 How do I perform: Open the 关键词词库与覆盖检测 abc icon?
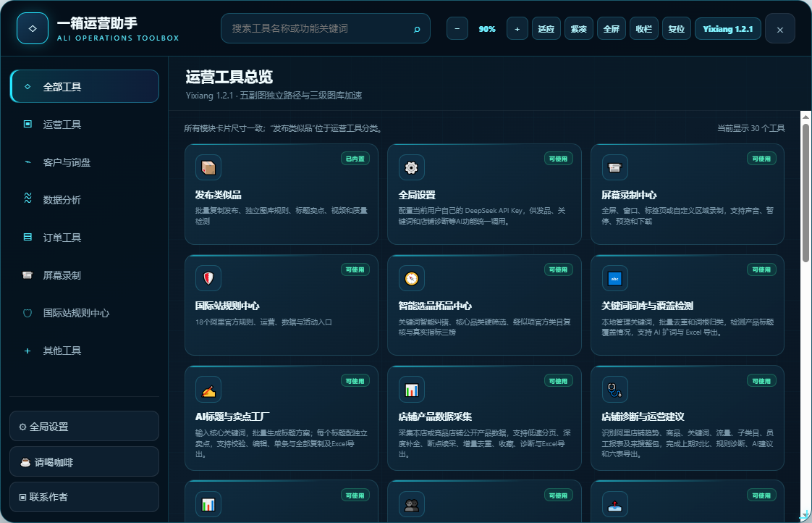click(614, 278)
